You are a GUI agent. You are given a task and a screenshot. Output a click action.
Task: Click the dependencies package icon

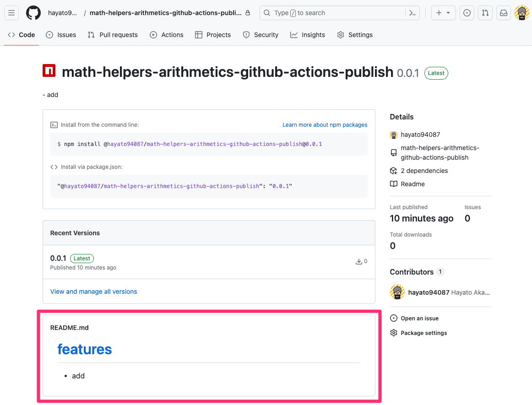pyautogui.click(x=394, y=171)
